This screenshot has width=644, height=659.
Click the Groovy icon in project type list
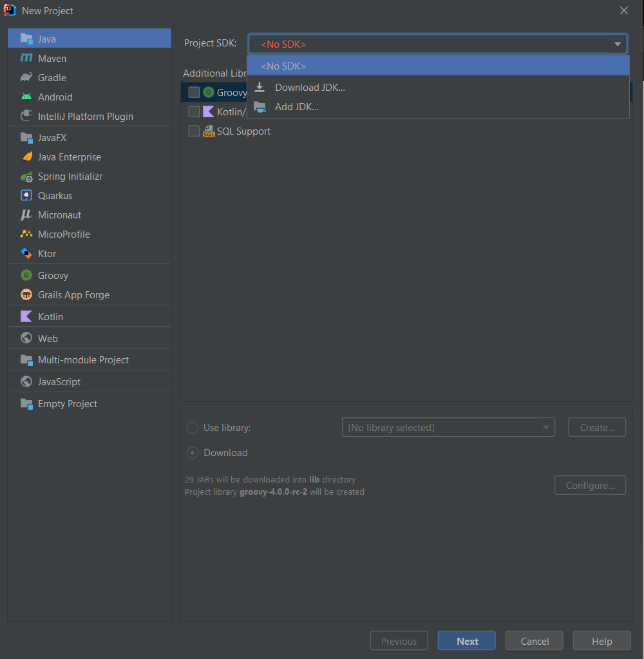click(26, 275)
